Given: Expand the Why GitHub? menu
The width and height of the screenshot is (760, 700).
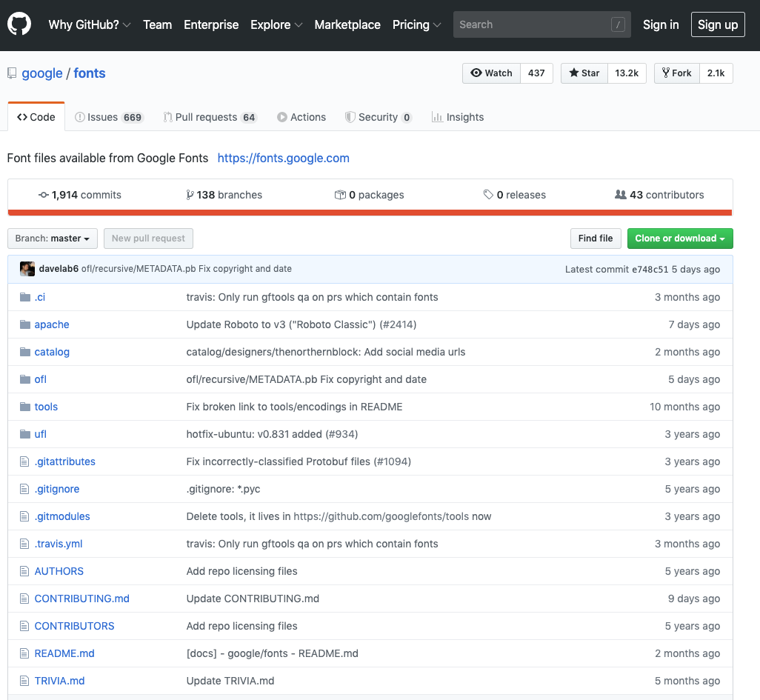Looking at the screenshot, I should click(90, 24).
